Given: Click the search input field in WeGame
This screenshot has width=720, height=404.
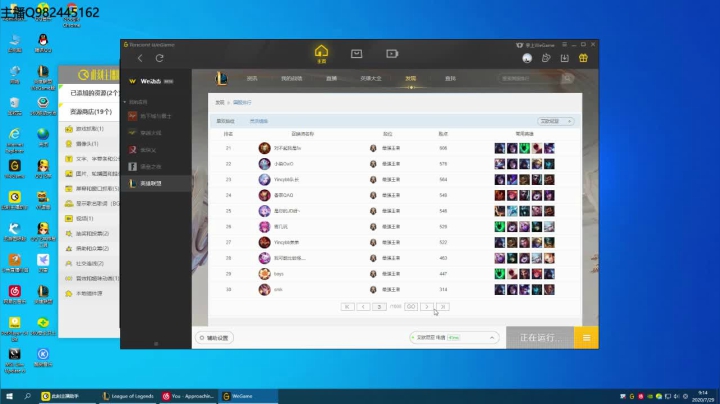Looking at the screenshot, I should (x=530, y=79).
